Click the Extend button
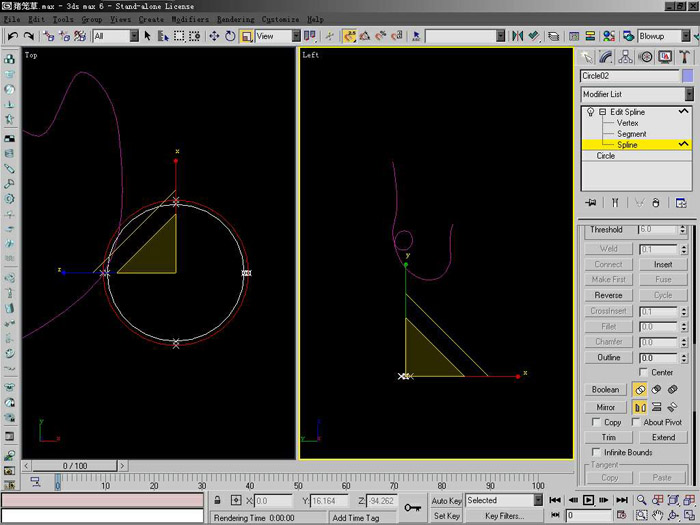 (x=663, y=437)
